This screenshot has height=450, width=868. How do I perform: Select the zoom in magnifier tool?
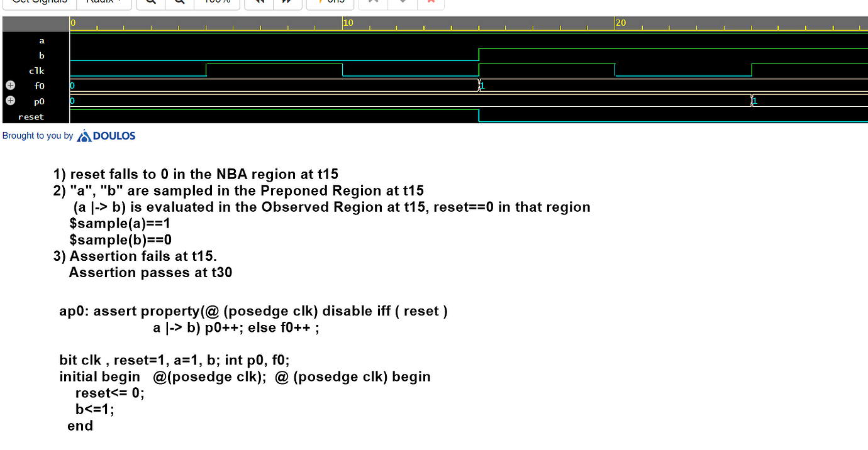tap(149, 3)
